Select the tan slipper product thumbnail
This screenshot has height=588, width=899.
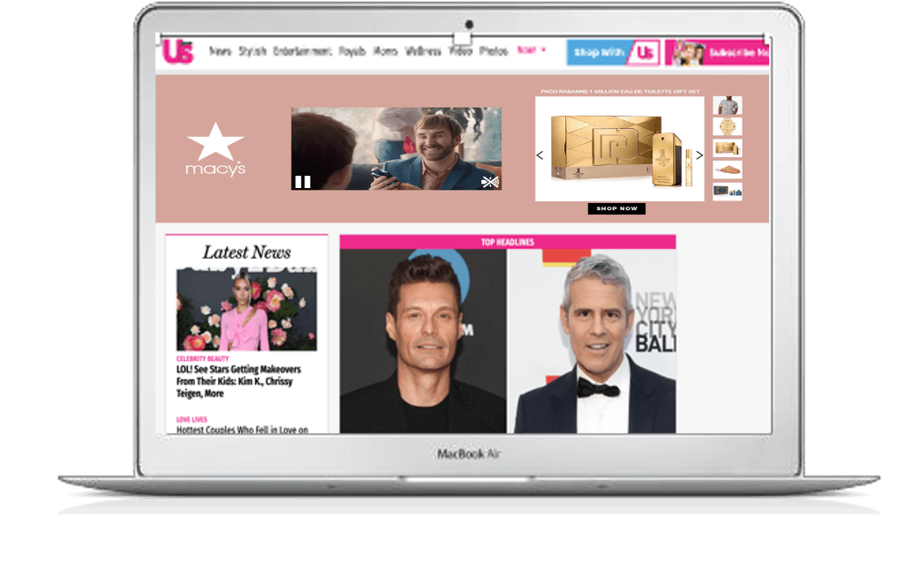pos(728,170)
